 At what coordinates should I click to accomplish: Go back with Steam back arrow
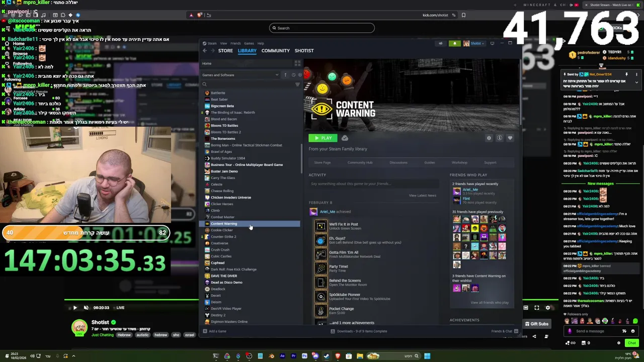pyautogui.click(x=205, y=51)
